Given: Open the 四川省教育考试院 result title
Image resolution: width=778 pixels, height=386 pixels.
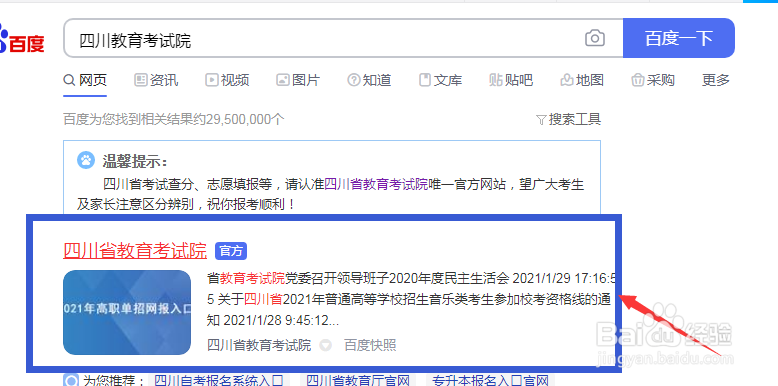Looking at the screenshot, I should point(135,251).
